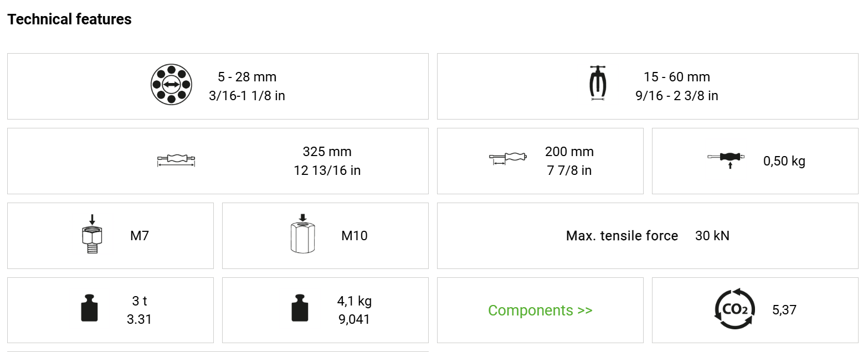Click the CO2 recycling arrows icon
This screenshot has width=868, height=352.
[735, 309]
